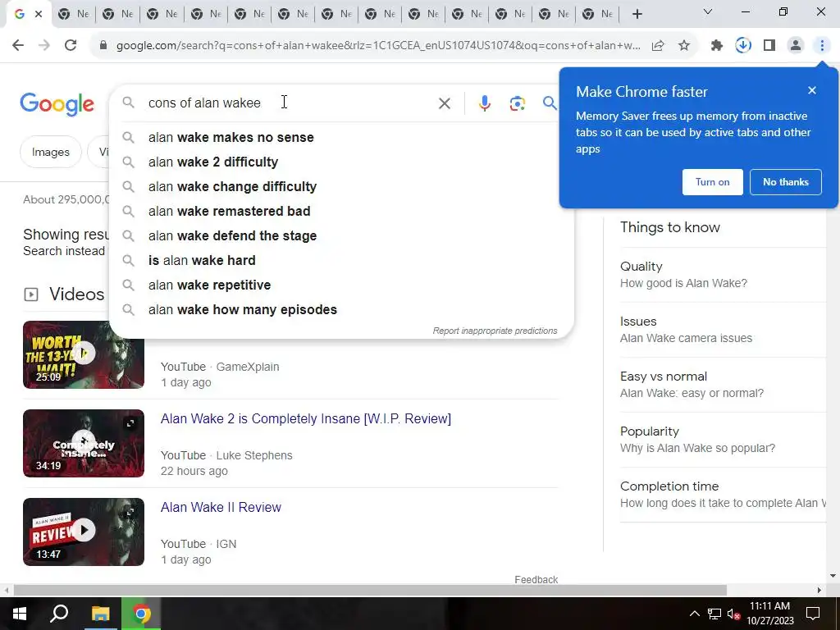Search by image with the camera lens icon
The image size is (840, 630).
(517, 103)
